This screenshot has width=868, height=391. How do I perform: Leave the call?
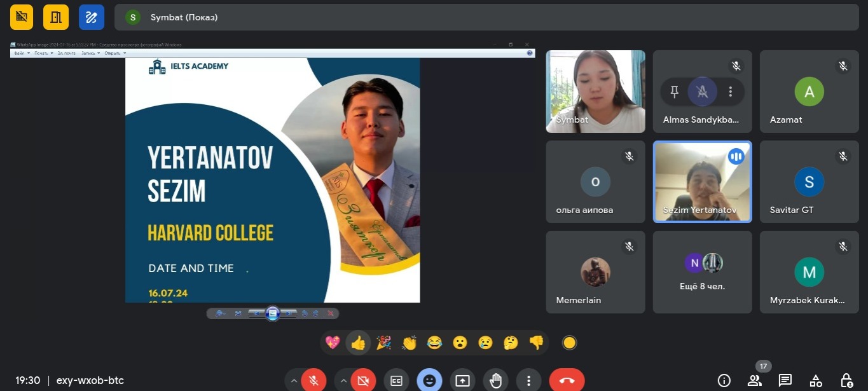pos(567,381)
